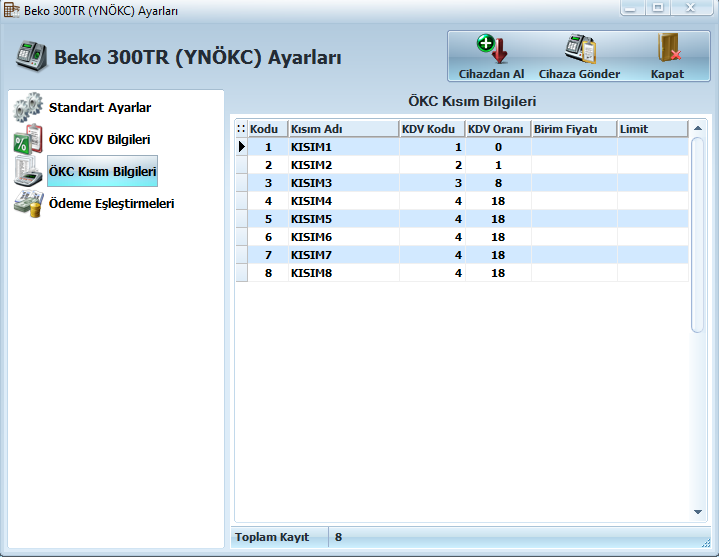Image resolution: width=719 pixels, height=557 pixels.
Task: Click the Cihazdan Al download icon
Action: 491,49
